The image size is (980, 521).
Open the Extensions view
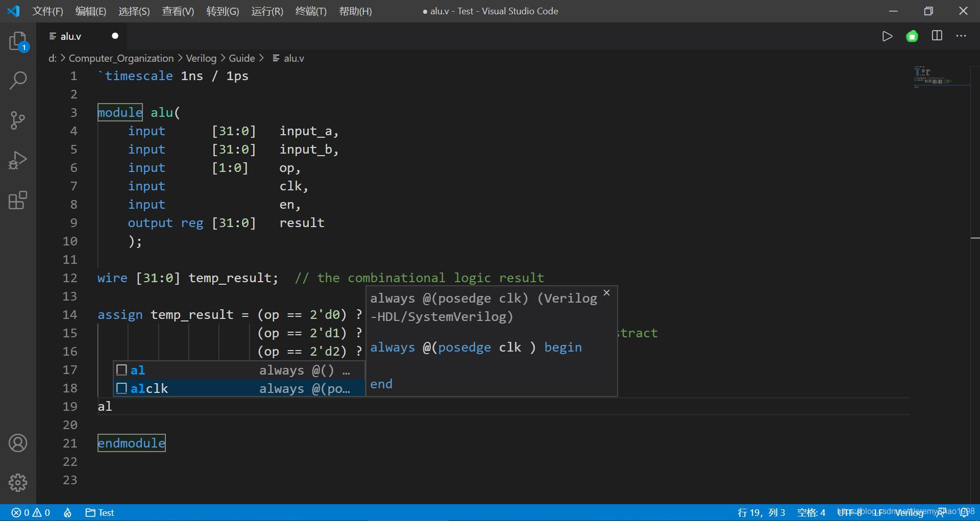18,200
